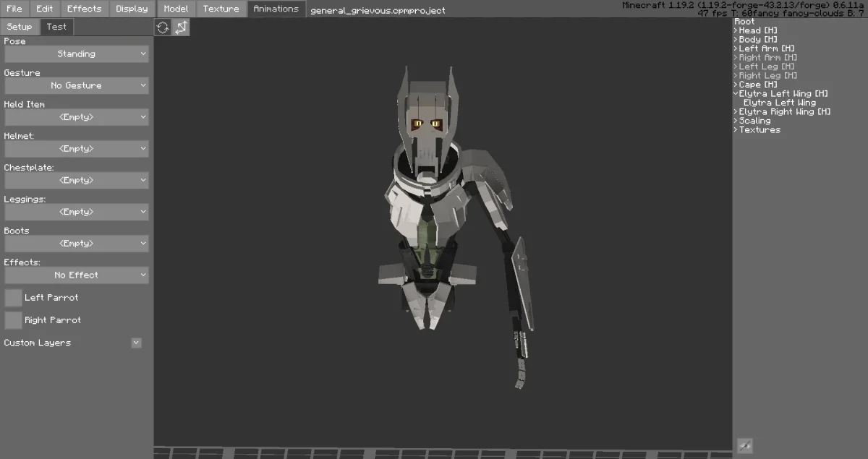Expand the Textures node arrow
This screenshot has width=868, height=459.
(x=736, y=130)
